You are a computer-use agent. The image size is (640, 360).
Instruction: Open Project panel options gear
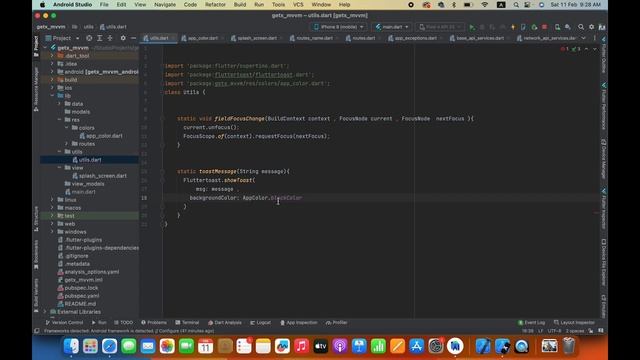pos(123,38)
